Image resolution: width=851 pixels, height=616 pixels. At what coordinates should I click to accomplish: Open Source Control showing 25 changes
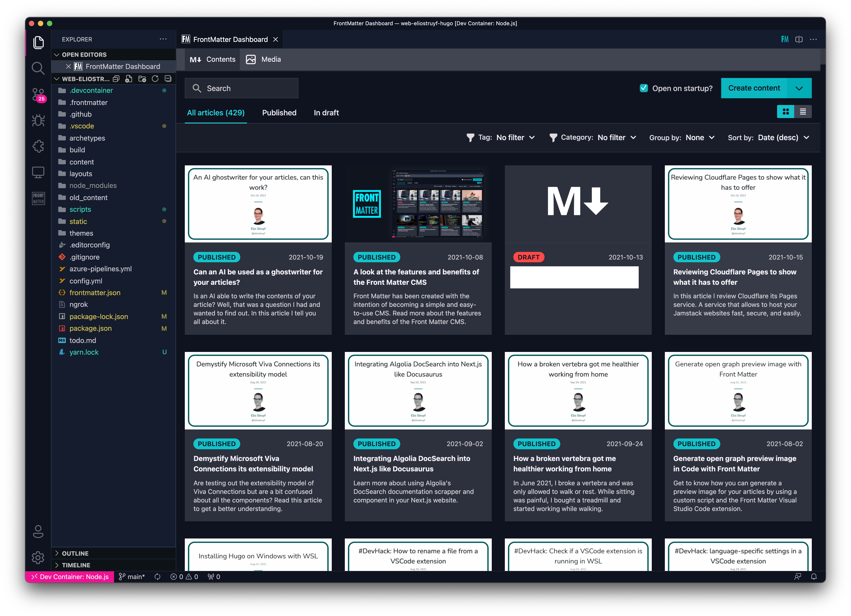pos(38,95)
